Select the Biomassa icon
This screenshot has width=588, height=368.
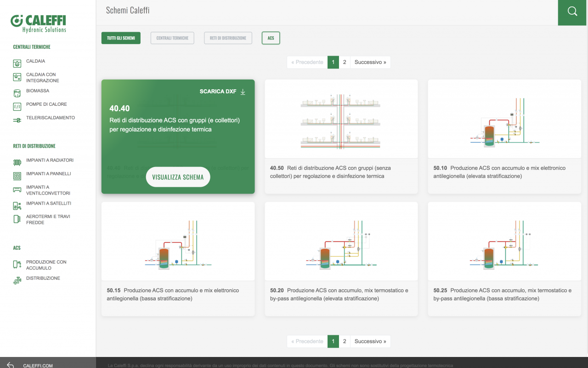point(17,93)
